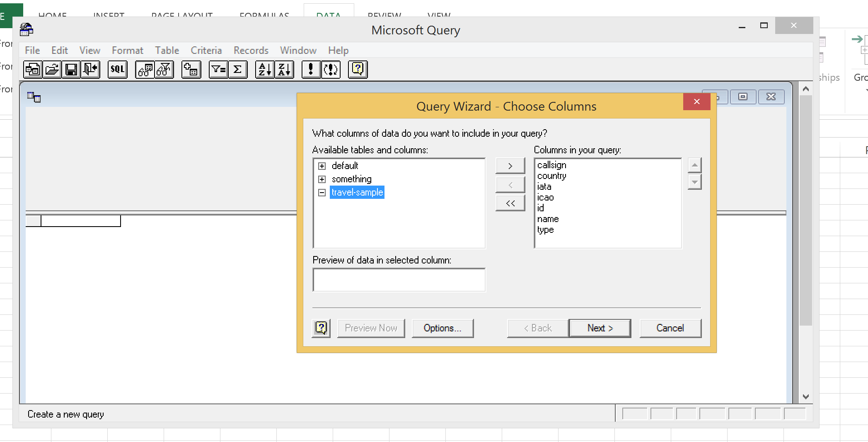868x442 pixels.
Task: Proceed with the Next > button
Action: [x=600, y=328]
